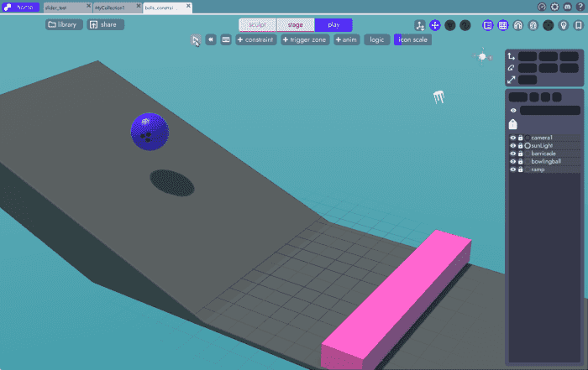Screen dimensions: 588x370
Task: Open settings gear icon at top right
Action: (554, 7)
